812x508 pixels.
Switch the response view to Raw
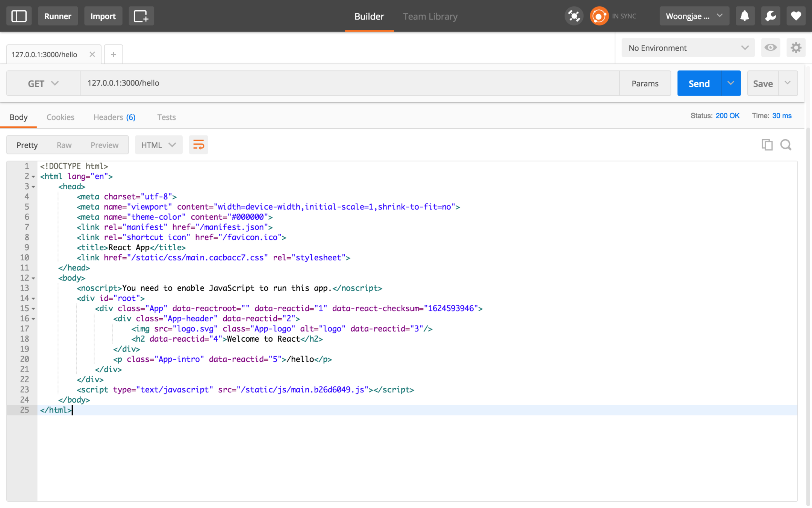coord(64,145)
